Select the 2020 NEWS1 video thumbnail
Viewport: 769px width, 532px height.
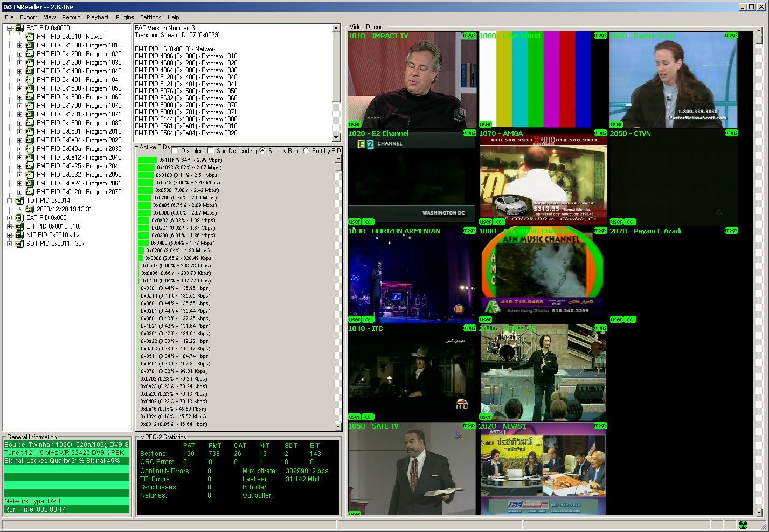point(543,468)
